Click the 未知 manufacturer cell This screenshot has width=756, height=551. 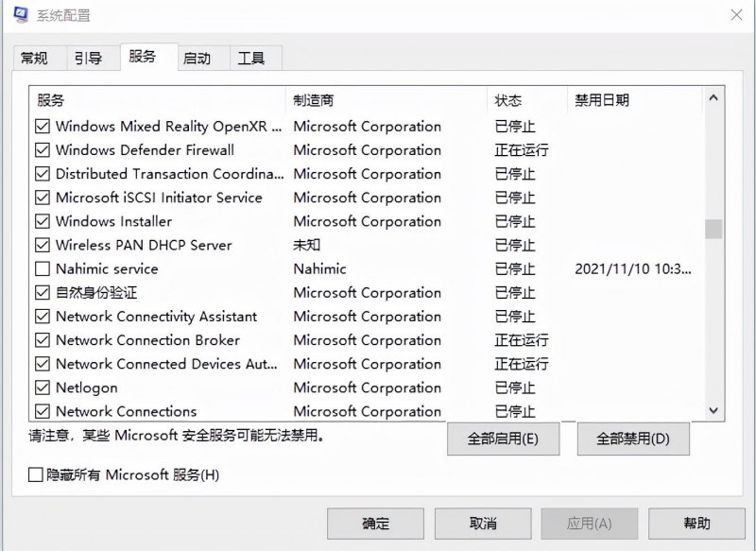click(x=306, y=245)
